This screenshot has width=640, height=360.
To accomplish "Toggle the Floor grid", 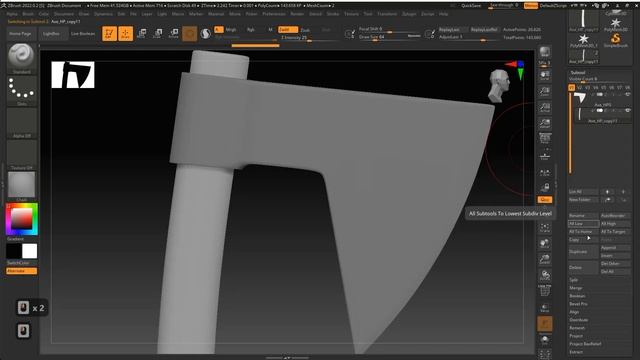I will coord(544,155).
